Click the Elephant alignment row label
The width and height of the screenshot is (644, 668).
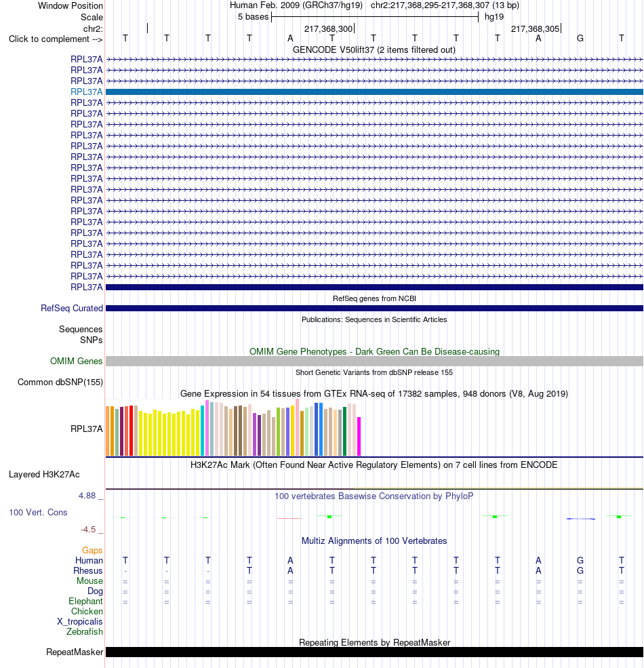[x=85, y=601]
